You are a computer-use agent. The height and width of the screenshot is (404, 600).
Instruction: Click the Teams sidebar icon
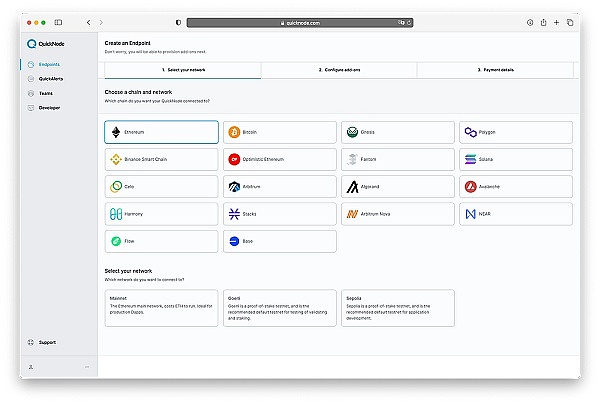click(x=31, y=93)
